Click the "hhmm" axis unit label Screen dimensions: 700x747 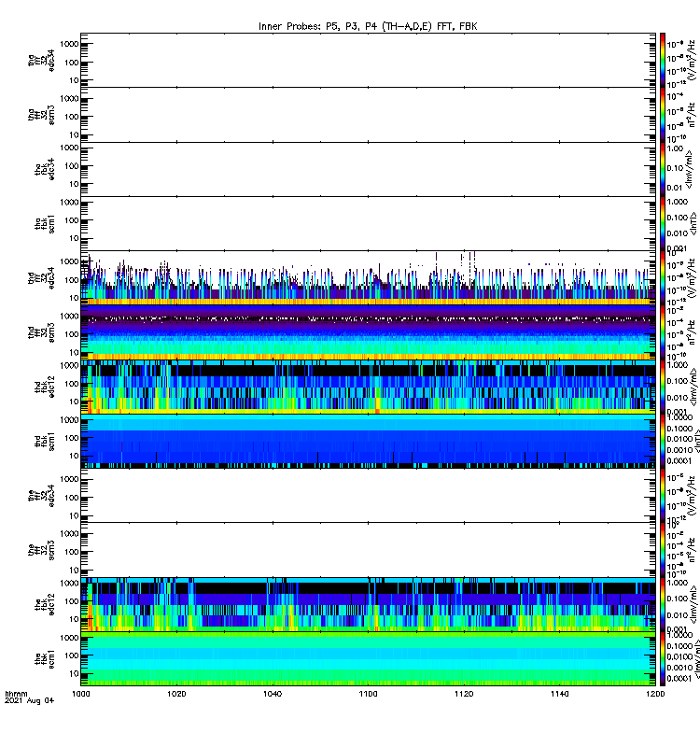(16, 694)
